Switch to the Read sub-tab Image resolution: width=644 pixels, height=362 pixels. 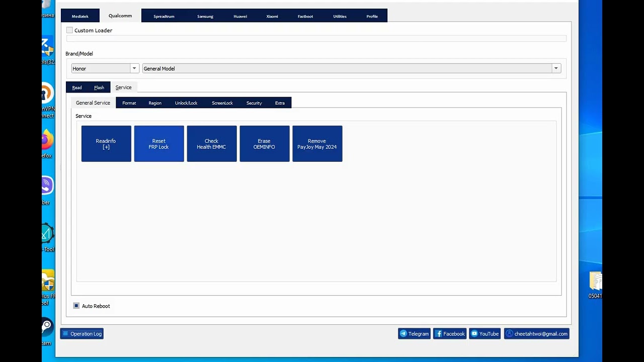click(x=77, y=87)
